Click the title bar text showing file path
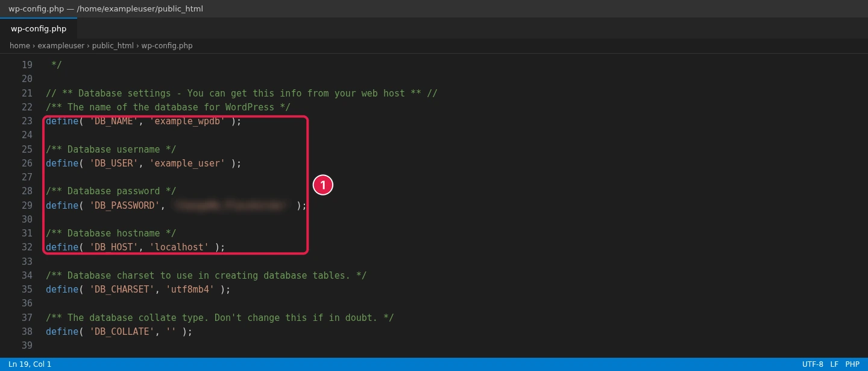The image size is (868, 371). 105,9
